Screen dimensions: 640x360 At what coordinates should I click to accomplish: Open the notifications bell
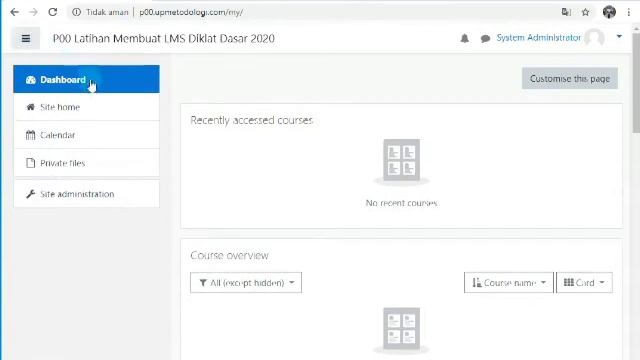[464, 38]
